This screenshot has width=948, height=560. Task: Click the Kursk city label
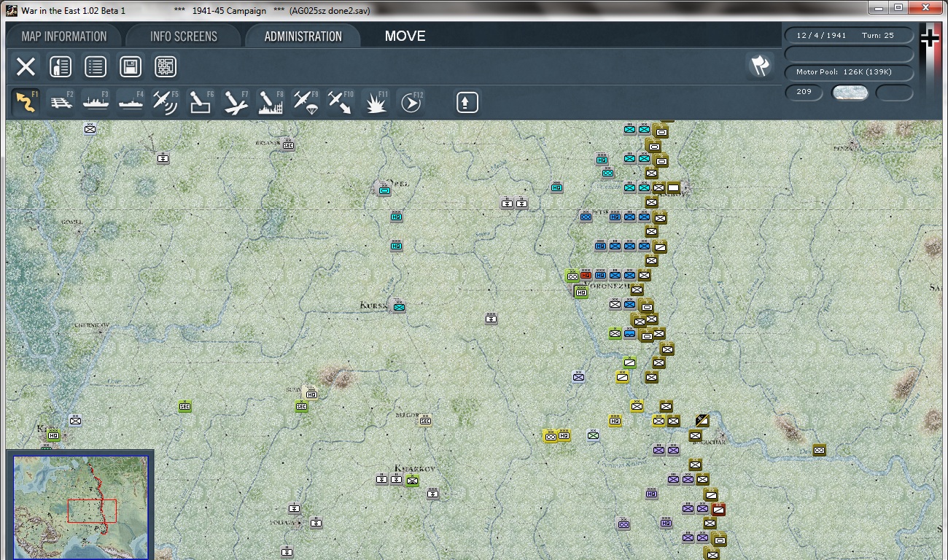coord(375,306)
